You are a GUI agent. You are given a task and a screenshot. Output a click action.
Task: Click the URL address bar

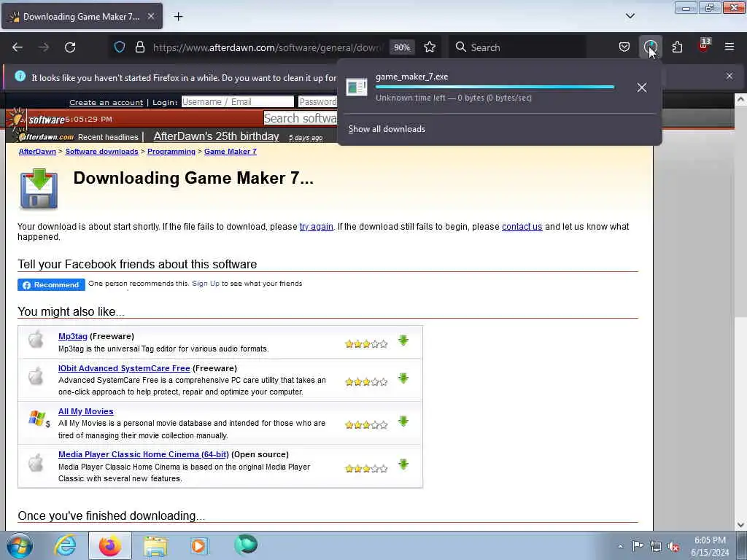pyautogui.click(x=268, y=47)
